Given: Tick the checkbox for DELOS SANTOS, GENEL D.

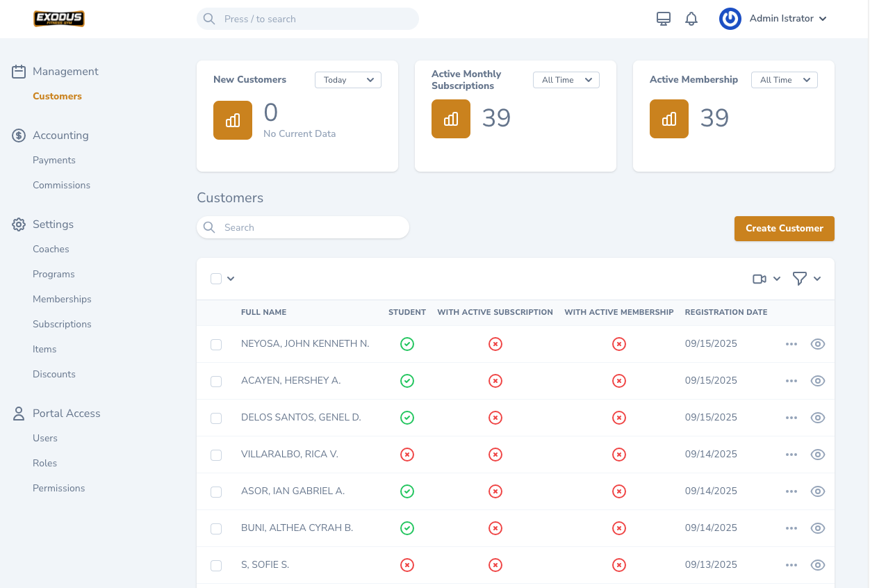Looking at the screenshot, I should pyautogui.click(x=216, y=418).
